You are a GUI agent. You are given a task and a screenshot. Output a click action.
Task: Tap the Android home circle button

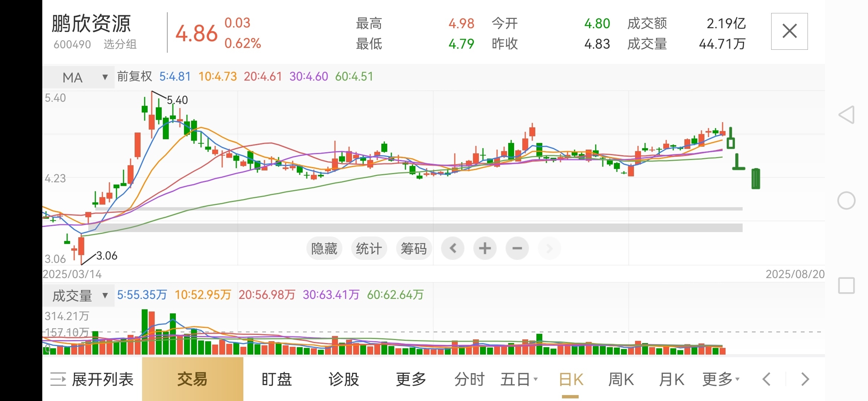846,200
